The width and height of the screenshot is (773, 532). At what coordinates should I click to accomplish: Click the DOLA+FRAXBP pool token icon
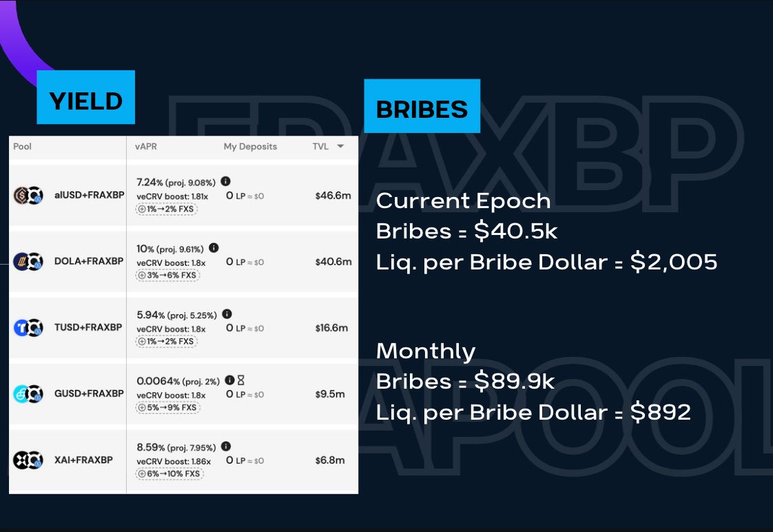(x=28, y=262)
